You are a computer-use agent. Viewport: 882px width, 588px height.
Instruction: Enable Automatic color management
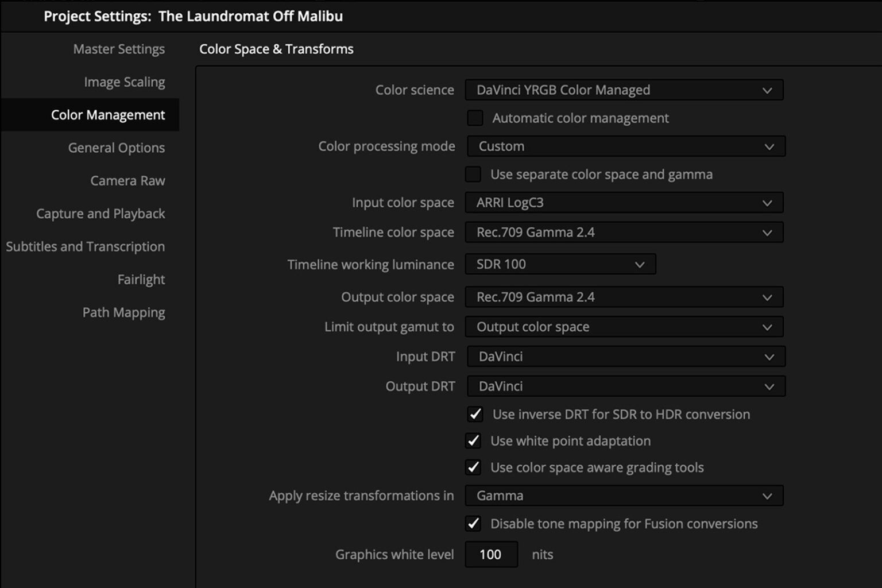tap(474, 118)
